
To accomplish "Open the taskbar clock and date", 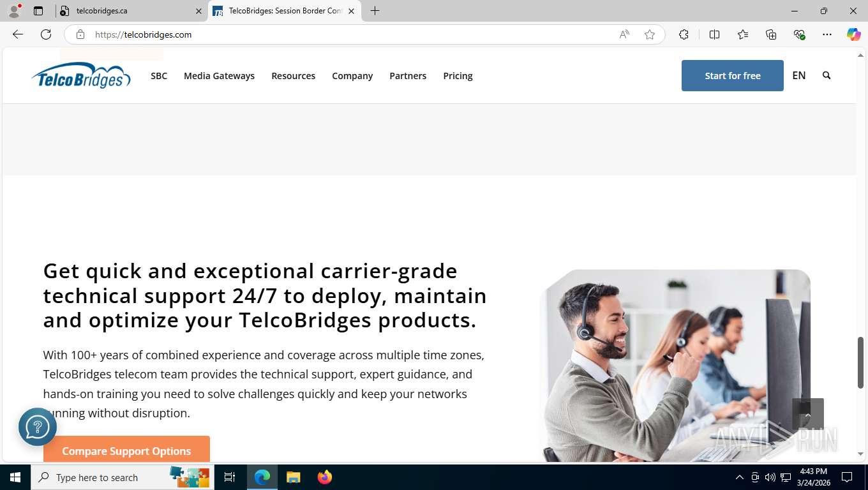I will pos(814,477).
